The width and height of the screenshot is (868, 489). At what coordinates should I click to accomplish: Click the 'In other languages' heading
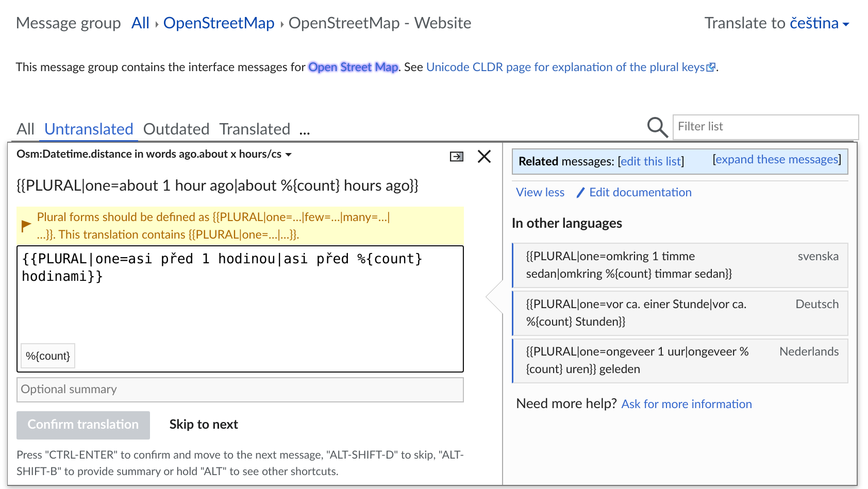tap(567, 223)
